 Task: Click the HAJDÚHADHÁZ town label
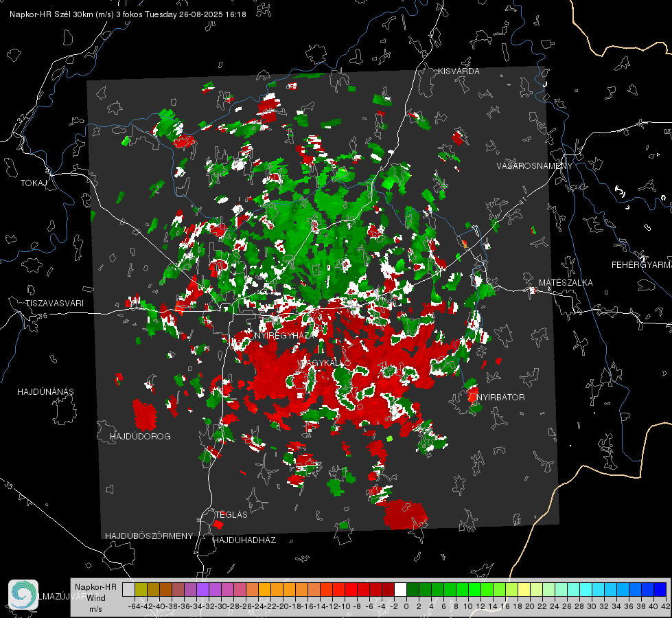coord(244,540)
